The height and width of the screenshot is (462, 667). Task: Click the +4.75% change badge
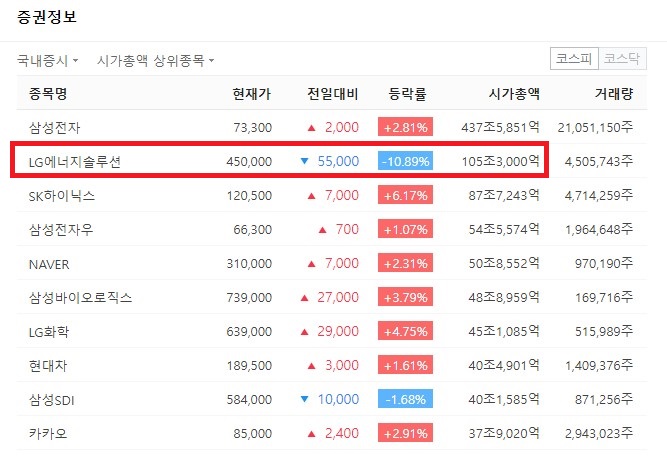[405, 331]
